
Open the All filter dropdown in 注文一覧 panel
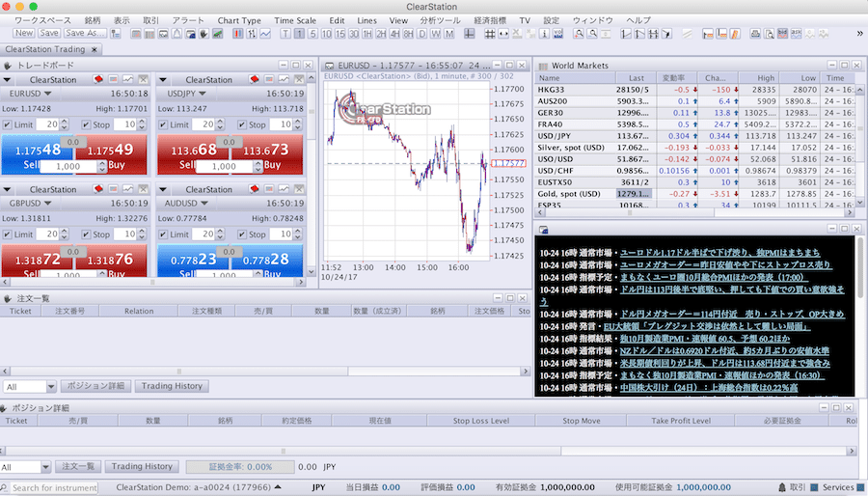[51, 386]
